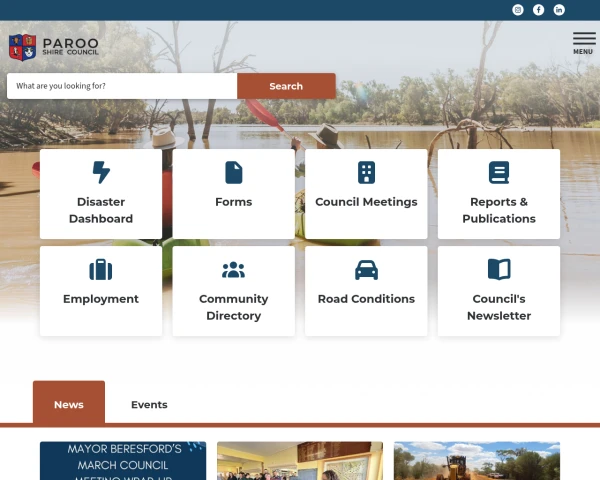Click the open book Newsletter icon
Screen dimensions: 600x480
[x=499, y=269]
